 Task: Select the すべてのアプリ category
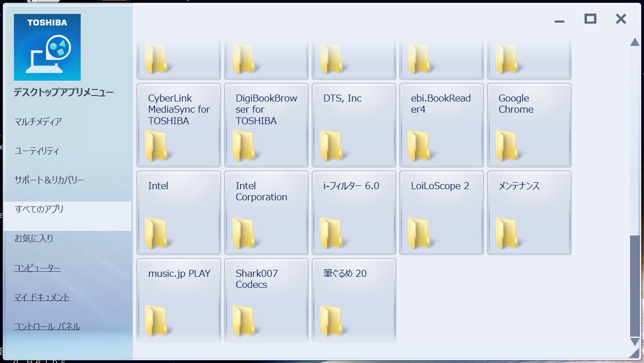[67, 216]
